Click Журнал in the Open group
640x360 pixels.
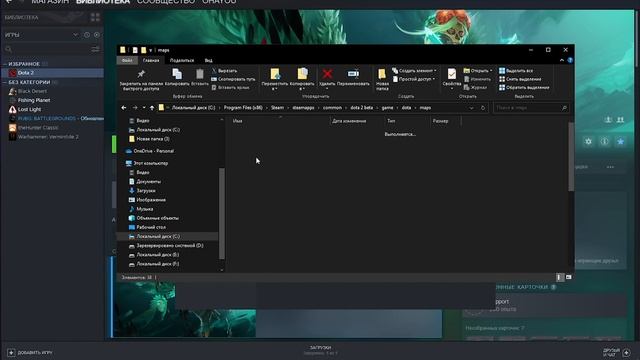click(475, 87)
